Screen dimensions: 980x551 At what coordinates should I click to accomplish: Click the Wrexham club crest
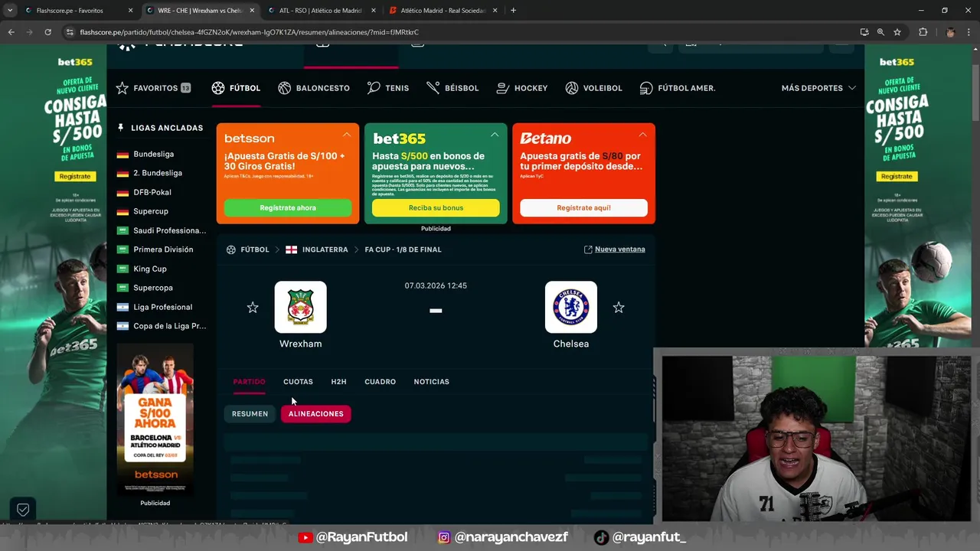[301, 307]
